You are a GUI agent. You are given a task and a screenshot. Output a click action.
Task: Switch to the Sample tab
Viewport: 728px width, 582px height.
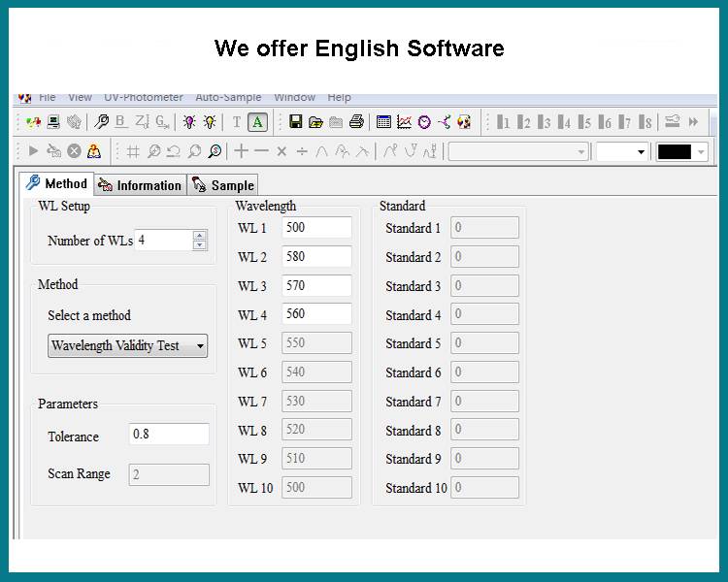pos(223,185)
